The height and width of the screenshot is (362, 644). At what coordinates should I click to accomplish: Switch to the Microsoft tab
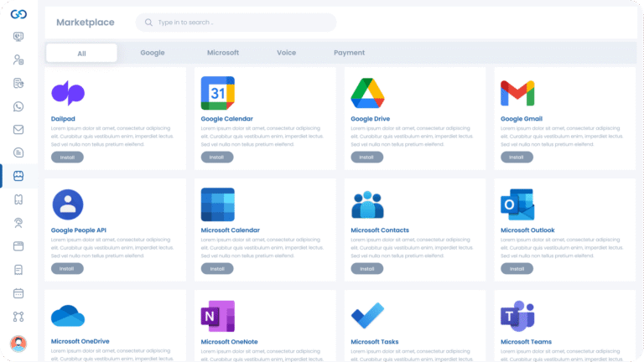[x=222, y=53]
